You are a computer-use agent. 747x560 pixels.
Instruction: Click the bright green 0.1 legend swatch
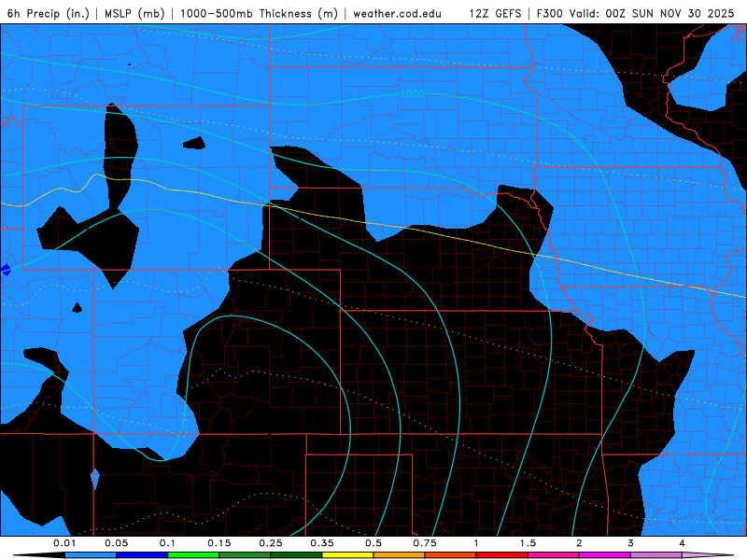click(x=193, y=555)
